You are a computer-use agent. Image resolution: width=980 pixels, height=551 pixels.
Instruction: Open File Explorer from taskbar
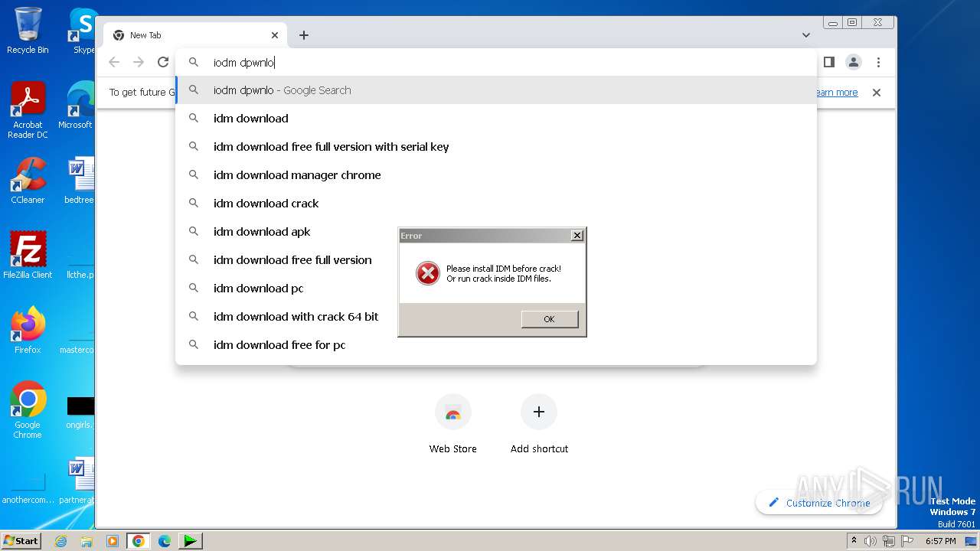point(87,541)
